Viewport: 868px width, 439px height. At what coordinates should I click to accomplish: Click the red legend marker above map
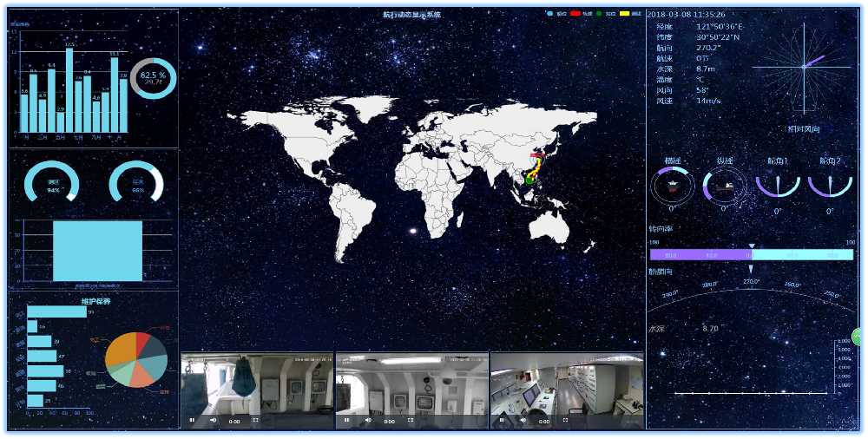pyautogui.click(x=575, y=13)
